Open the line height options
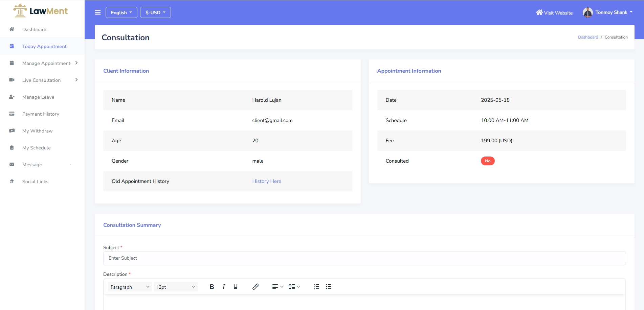The width and height of the screenshot is (644, 310). click(x=294, y=287)
